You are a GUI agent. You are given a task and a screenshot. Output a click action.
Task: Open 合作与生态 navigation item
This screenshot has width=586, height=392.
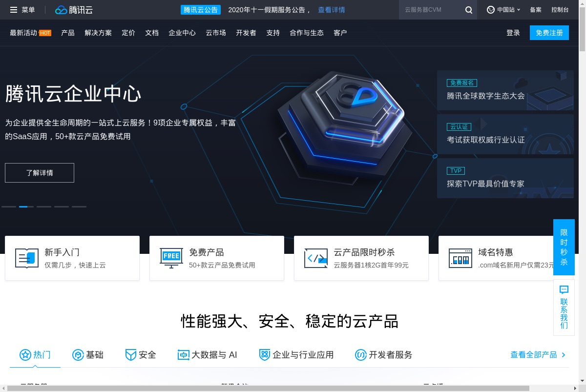pyautogui.click(x=307, y=33)
